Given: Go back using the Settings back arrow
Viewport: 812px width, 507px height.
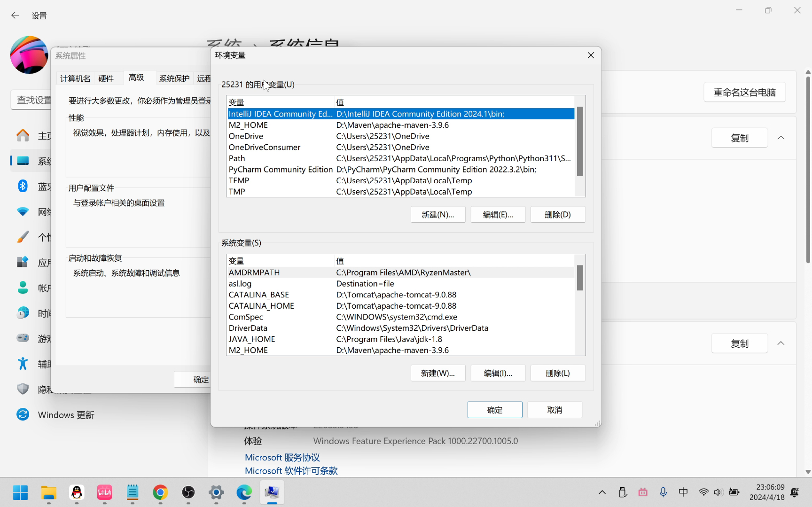Looking at the screenshot, I should [x=15, y=16].
